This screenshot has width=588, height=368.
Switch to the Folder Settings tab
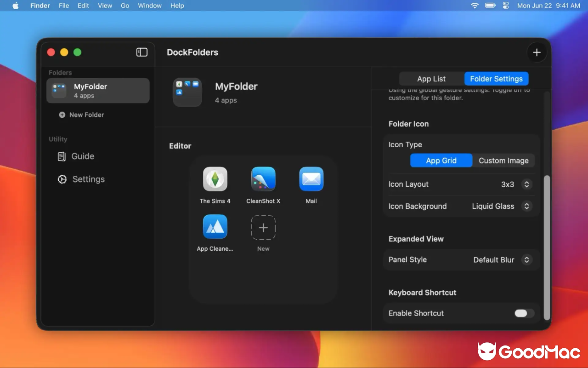click(x=496, y=79)
